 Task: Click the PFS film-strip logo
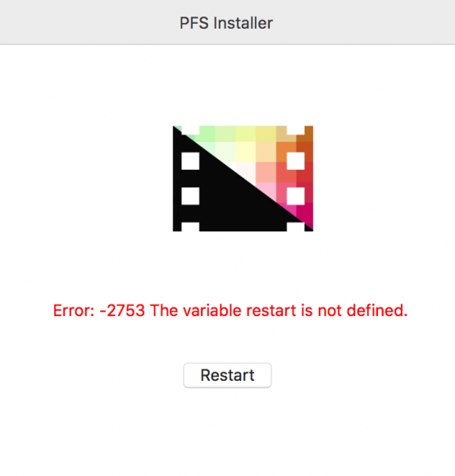pyautogui.click(x=243, y=179)
